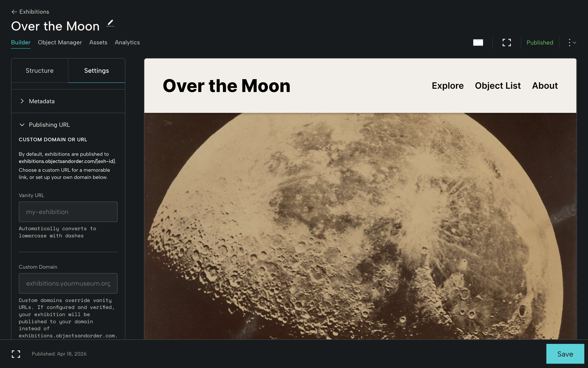Collapse the Publishing URL section
The width and height of the screenshot is (588, 368).
pos(68,125)
